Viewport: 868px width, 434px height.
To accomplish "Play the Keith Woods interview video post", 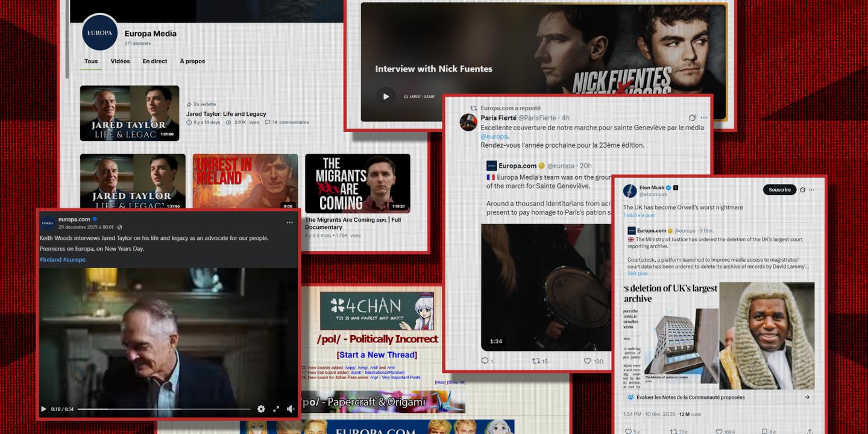I will point(43,409).
